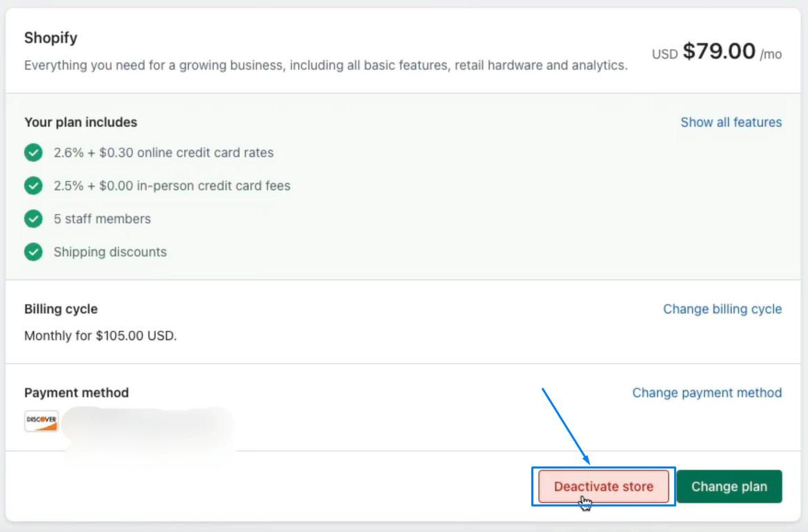
Task: Click the plan description starting 'Everything you need'
Action: (x=326, y=66)
